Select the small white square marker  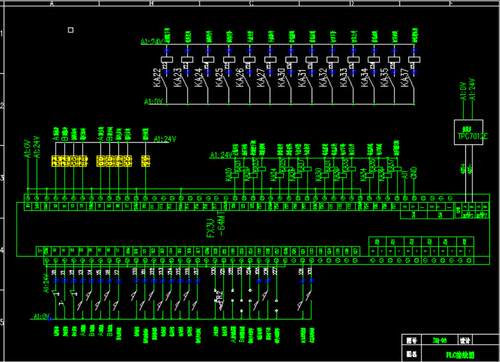71,30
